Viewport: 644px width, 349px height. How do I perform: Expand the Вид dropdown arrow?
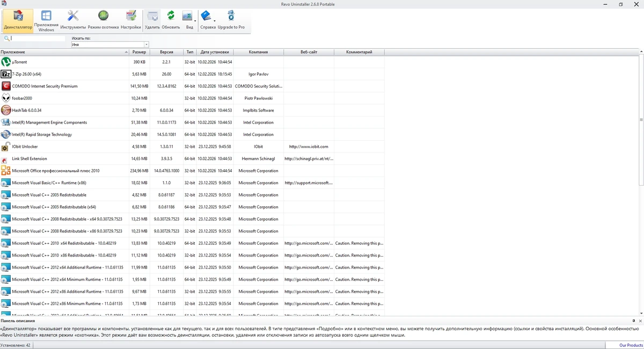pos(195,20)
